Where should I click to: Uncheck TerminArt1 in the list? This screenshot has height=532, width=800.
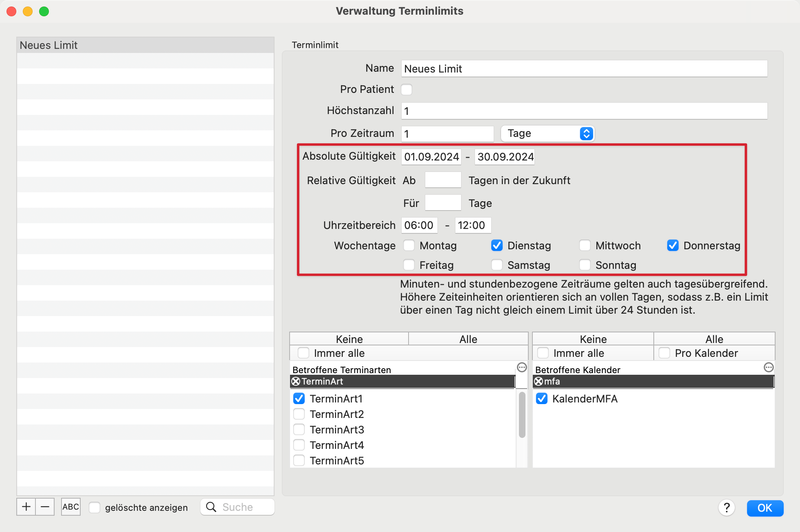coord(299,398)
